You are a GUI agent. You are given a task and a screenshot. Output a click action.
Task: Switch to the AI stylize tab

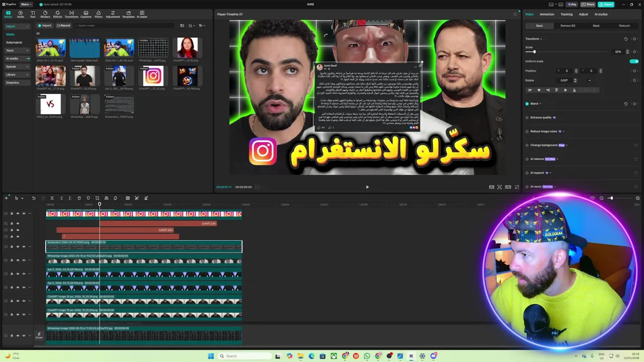pyautogui.click(x=601, y=14)
